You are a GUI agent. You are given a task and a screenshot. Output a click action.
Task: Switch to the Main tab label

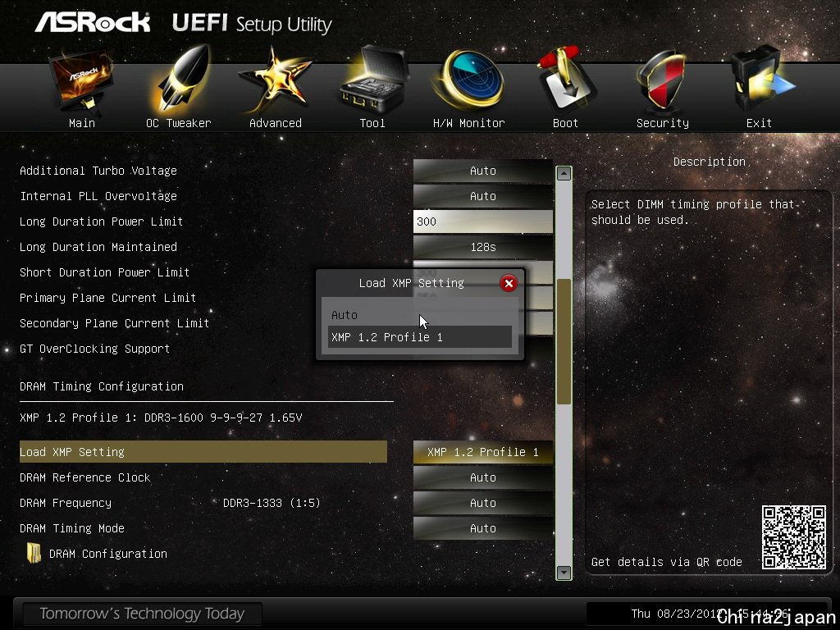tap(82, 123)
